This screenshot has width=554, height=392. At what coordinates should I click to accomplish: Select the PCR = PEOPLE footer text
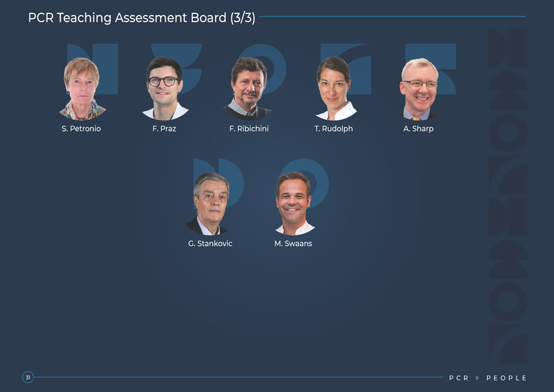pos(488,378)
